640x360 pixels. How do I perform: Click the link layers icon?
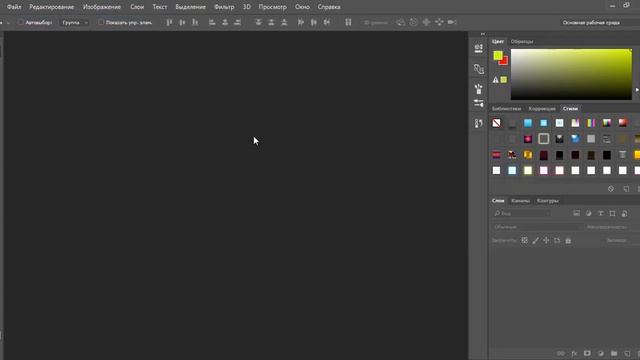[561, 353]
